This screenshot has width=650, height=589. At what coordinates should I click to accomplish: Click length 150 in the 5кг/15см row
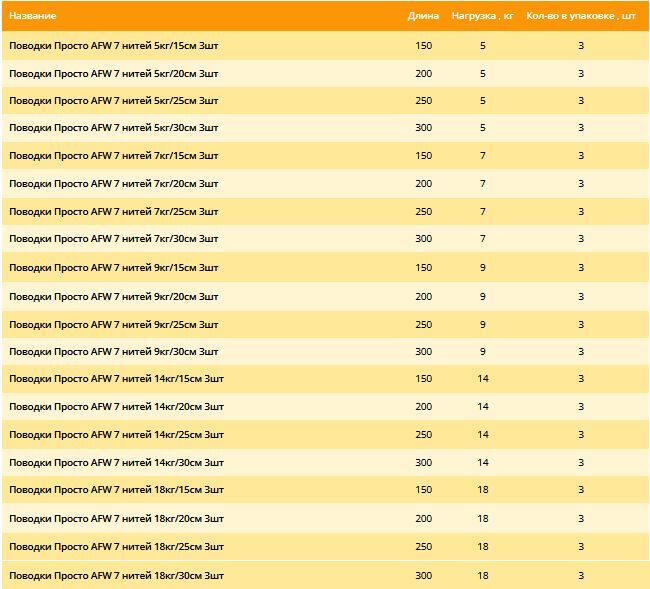pos(424,46)
